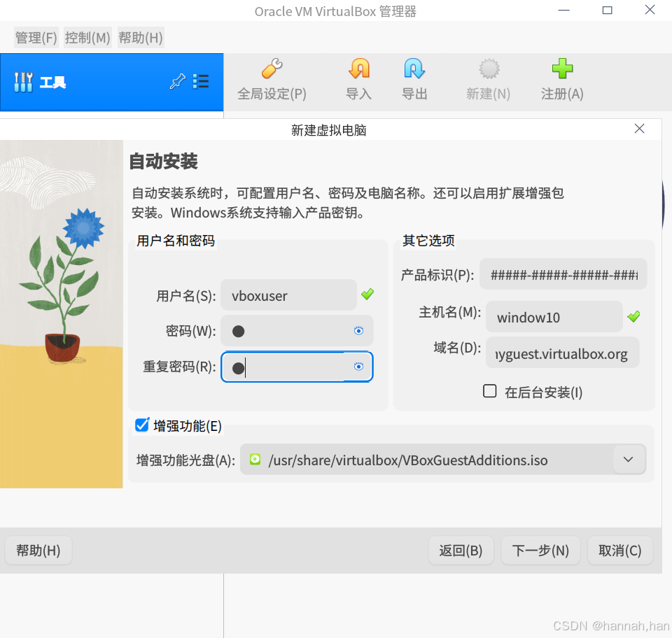
Task: Select the Tools (工具) icon
Action: click(23, 82)
